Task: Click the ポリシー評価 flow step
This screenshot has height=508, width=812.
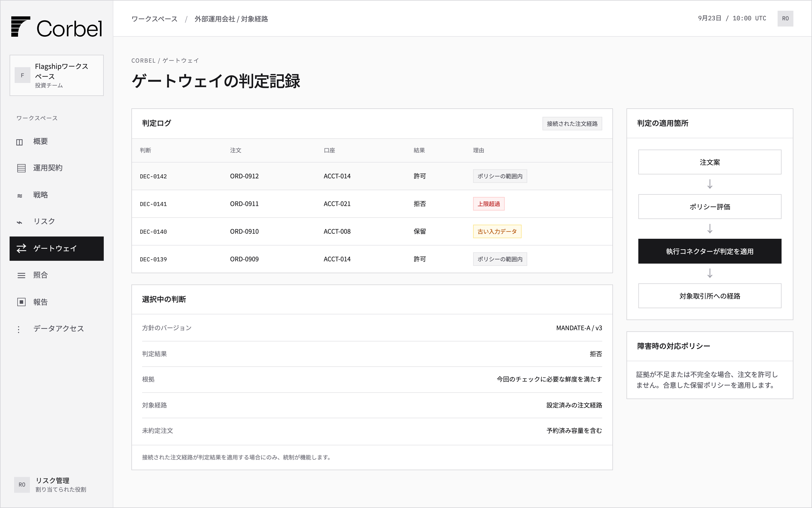Action: tap(709, 207)
